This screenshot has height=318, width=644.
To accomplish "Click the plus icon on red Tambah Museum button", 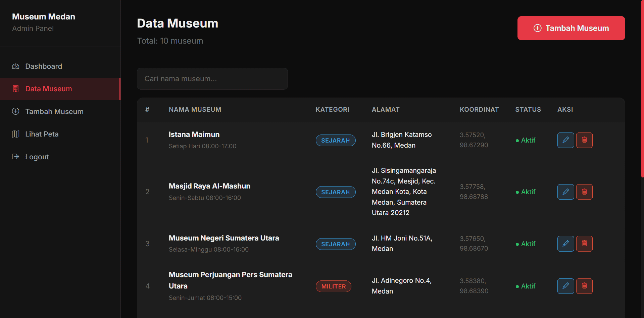I will tap(538, 28).
